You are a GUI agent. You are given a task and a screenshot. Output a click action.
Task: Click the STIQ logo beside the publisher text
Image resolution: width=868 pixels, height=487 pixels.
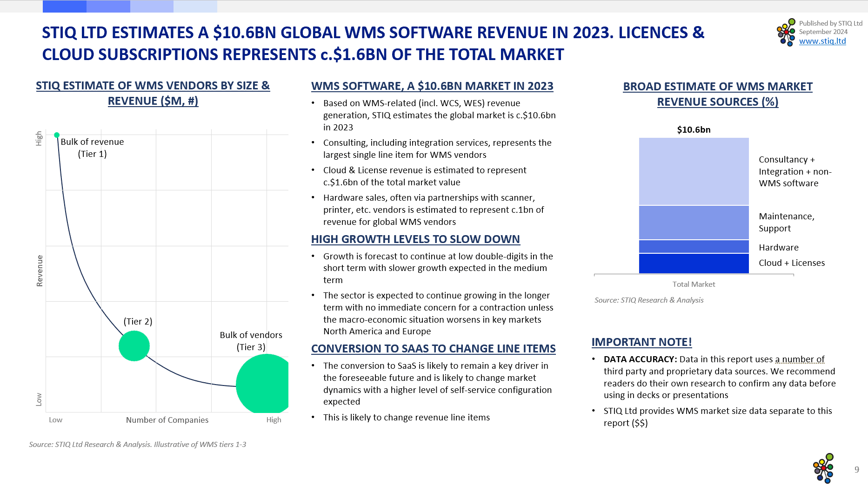click(786, 32)
